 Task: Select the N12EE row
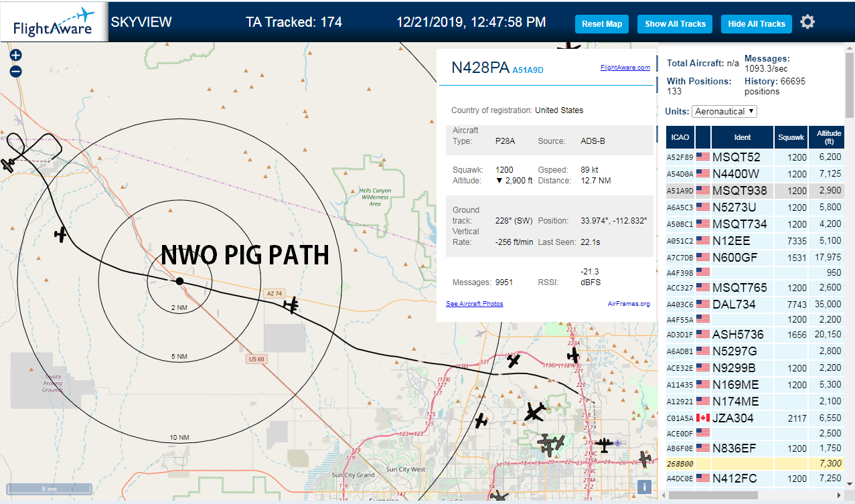755,240
